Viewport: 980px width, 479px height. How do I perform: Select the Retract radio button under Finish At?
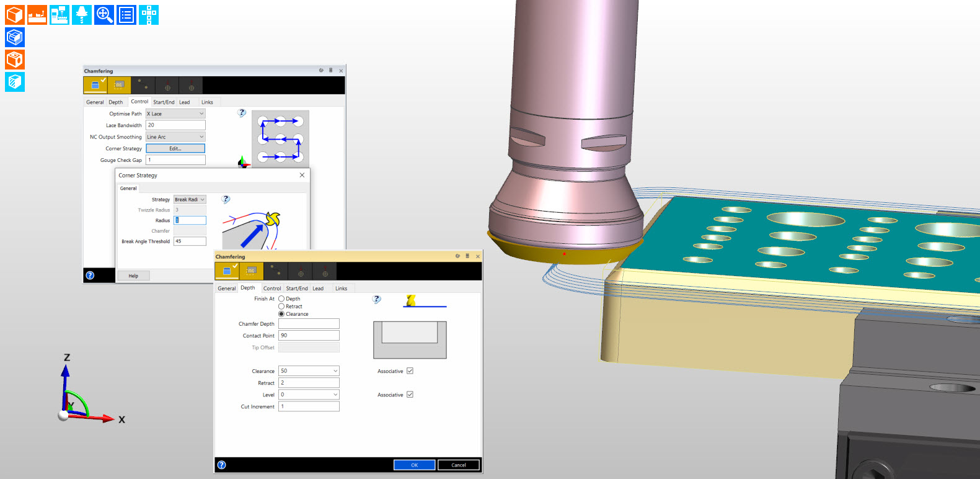pos(281,307)
